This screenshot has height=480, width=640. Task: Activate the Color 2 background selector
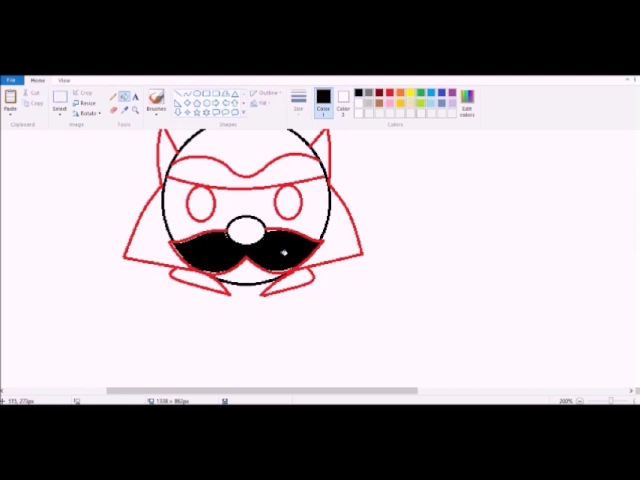point(343,100)
